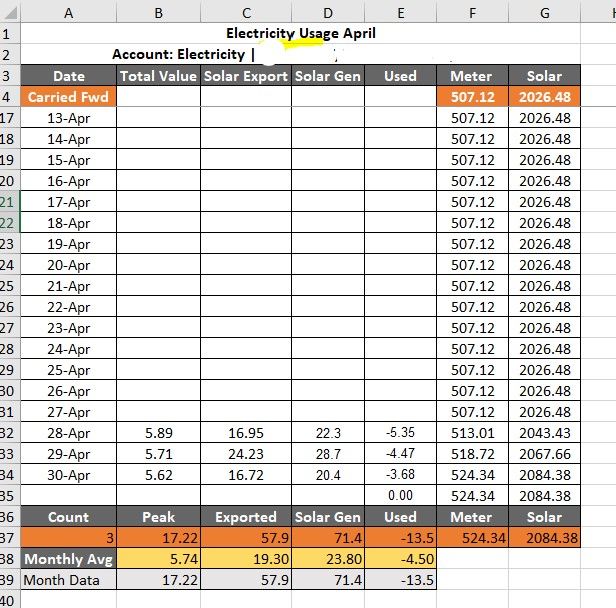Viewport: 616px width, 608px height.
Task: Click the 'Electricity Usage April' title cell
Action: [x=300, y=33]
